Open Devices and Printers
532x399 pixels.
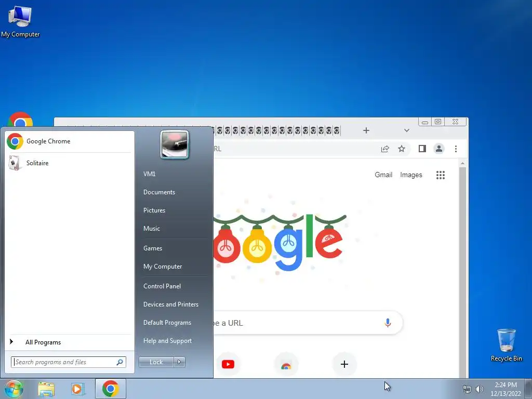pos(170,304)
